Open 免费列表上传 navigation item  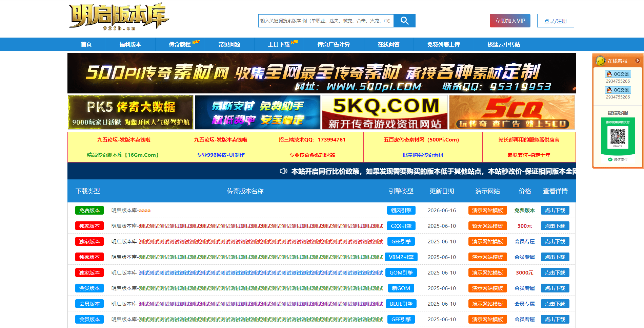click(444, 44)
